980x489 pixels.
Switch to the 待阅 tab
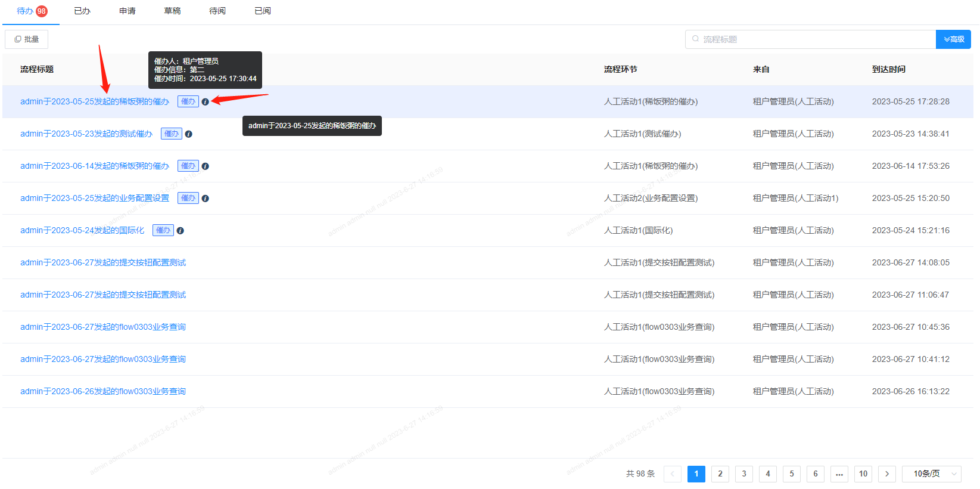(x=217, y=11)
